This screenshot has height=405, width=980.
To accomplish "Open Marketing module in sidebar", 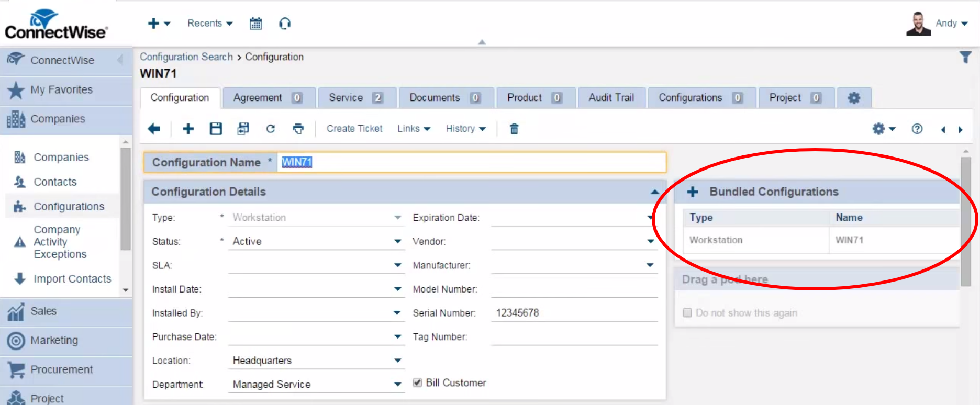I will click(x=66, y=341).
